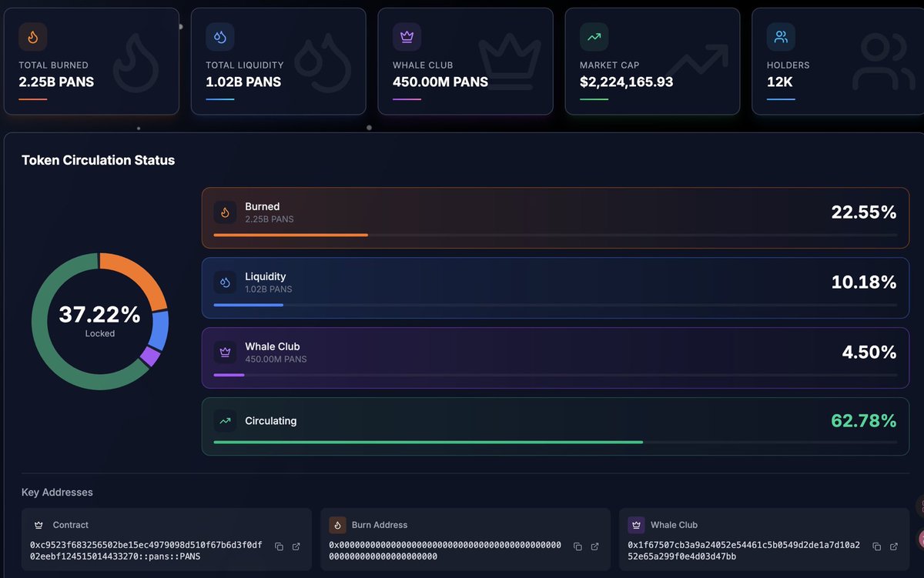Select the Circulating 62.78% row
This screenshot has width=924, height=578.
pyautogui.click(x=554, y=426)
